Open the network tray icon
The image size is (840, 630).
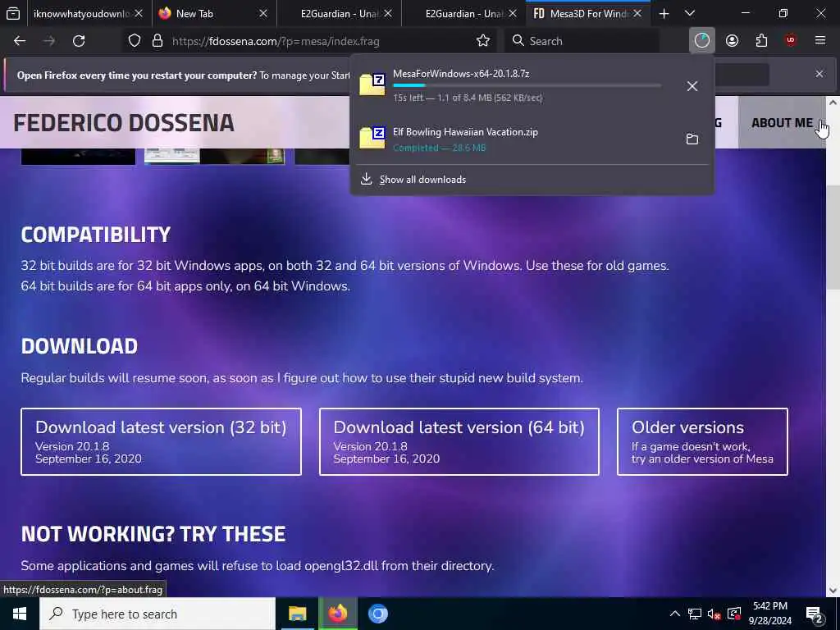[694, 614]
